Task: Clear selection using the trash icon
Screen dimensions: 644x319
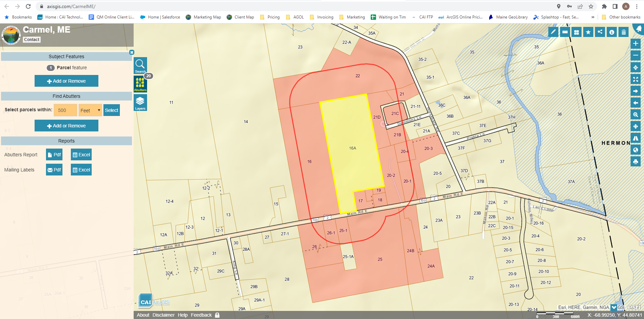Action: tap(624, 32)
